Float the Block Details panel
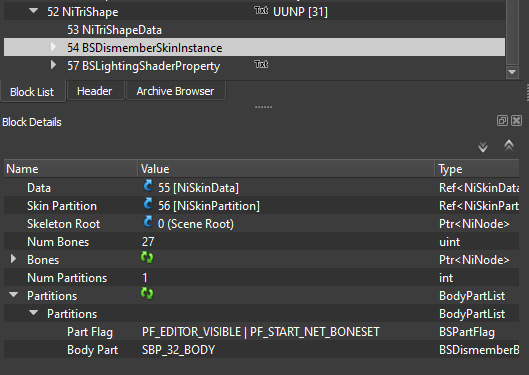Viewport: 529px width, 375px height. pyautogui.click(x=502, y=121)
